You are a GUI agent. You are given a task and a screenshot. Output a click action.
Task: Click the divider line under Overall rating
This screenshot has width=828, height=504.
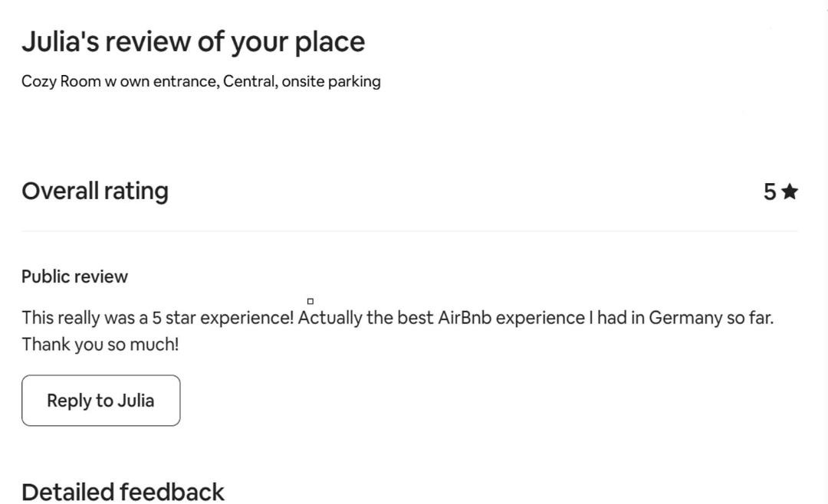click(409, 231)
